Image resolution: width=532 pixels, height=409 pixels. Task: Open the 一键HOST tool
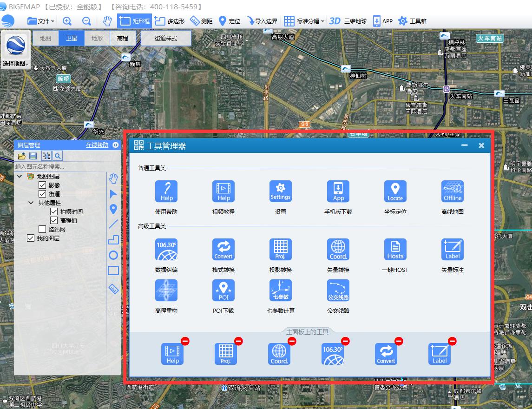[395, 250]
